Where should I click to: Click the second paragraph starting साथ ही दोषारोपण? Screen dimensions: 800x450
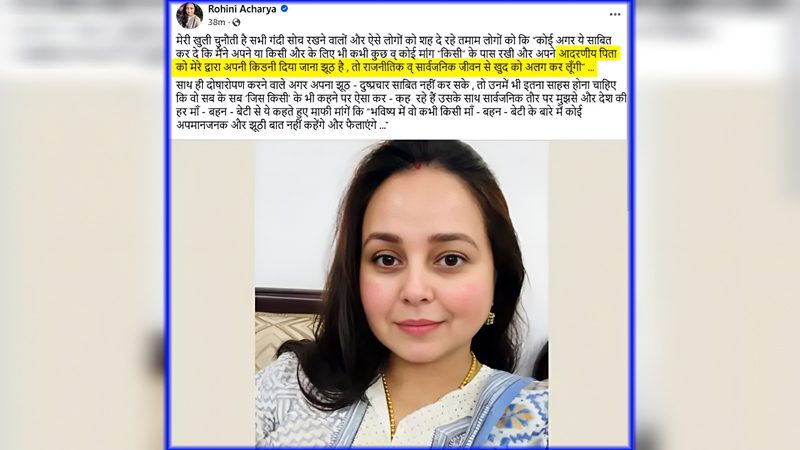[x=401, y=105]
